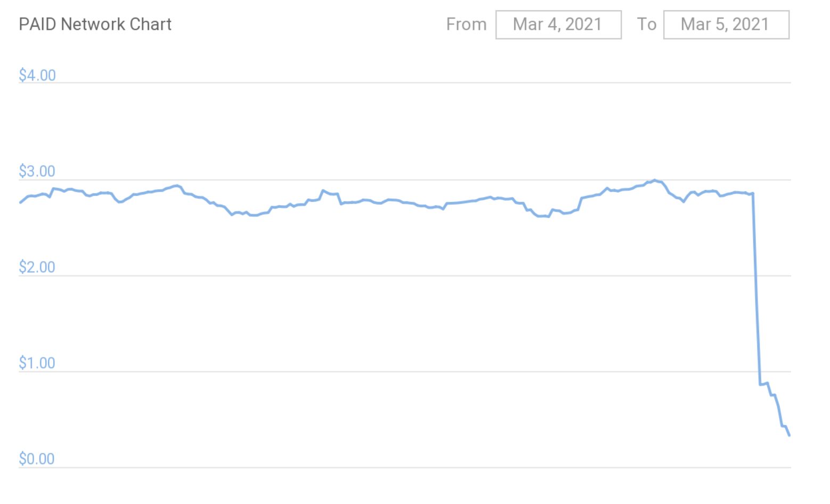Click the final lowest point of price line
This screenshot has width=830, height=504.
click(x=789, y=435)
